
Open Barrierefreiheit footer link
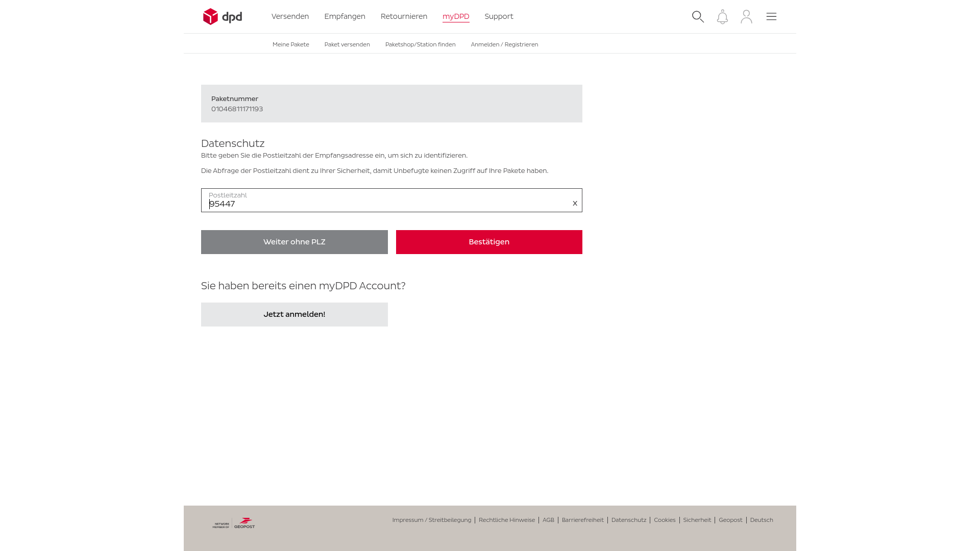pyautogui.click(x=582, y=520)
